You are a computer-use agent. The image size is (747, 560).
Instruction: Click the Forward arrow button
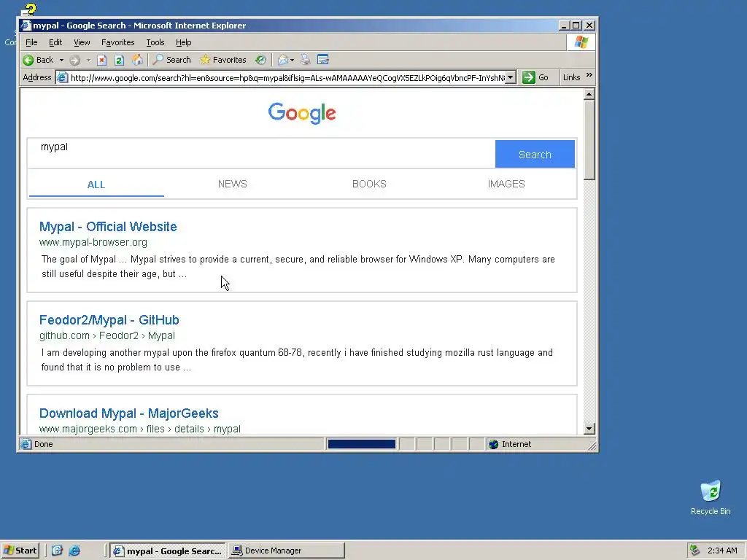point(75,60)
